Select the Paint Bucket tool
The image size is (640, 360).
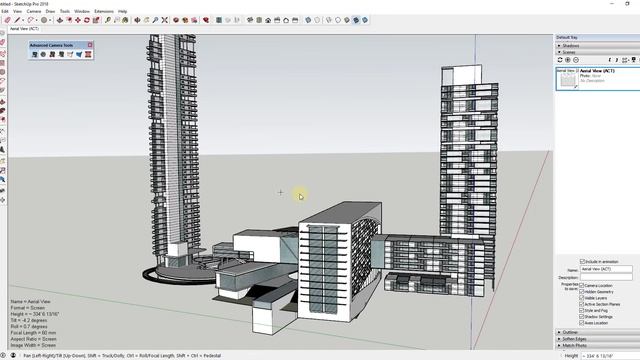tap(125, 20)
